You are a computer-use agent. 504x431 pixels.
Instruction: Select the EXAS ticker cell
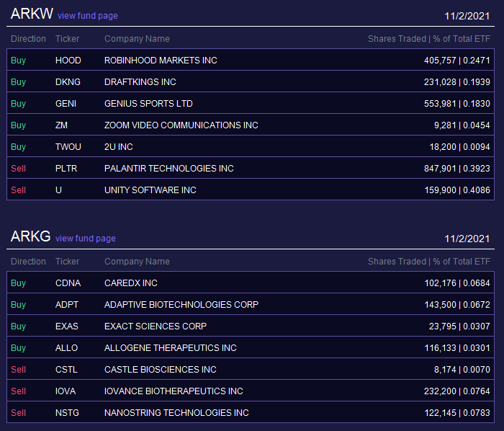(67, 326)
